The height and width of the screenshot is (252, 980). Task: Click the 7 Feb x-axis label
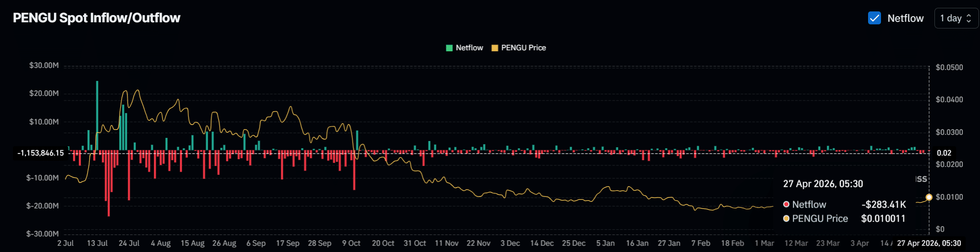click(701, 243)
